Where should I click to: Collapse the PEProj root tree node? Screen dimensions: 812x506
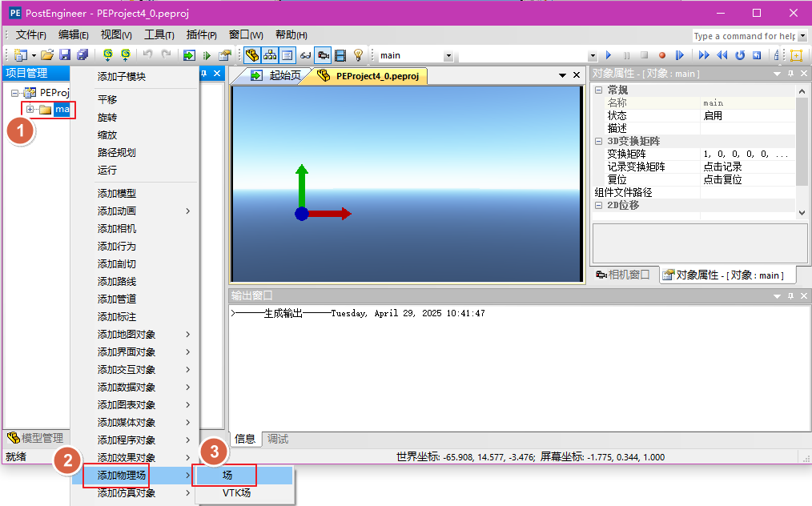point(14,93)
